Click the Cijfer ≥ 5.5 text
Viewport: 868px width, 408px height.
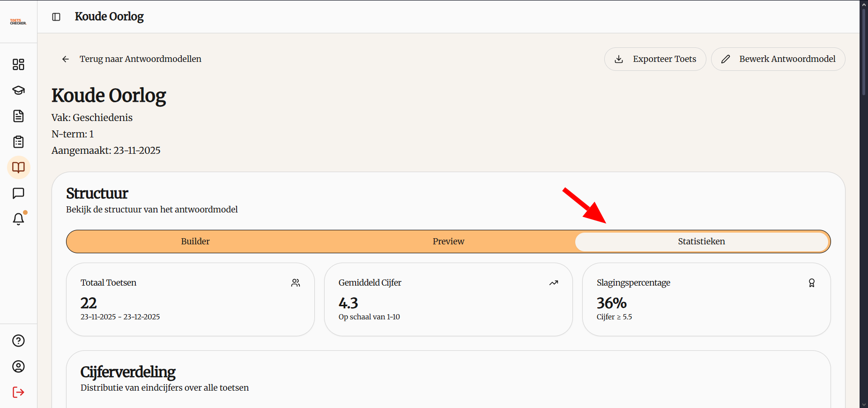coord(614,317)
